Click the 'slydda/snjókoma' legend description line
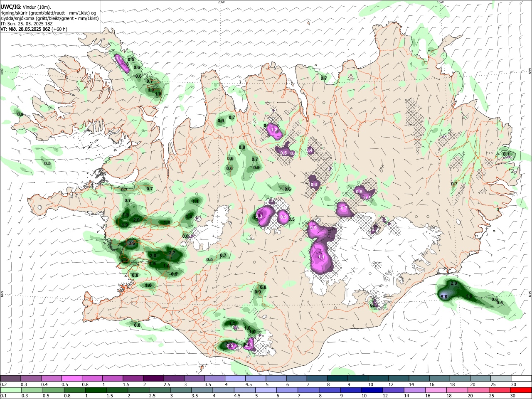The image size is (532, 399). coord(49,18)
